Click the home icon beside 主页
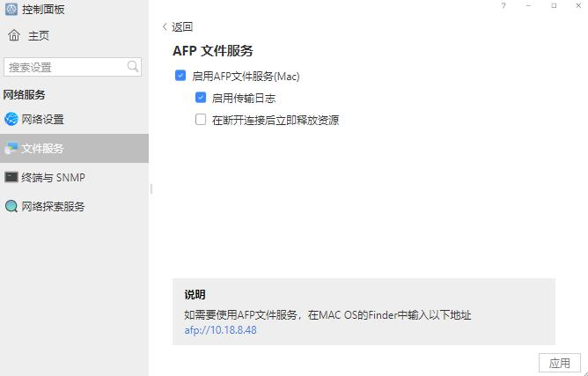This screenshot has width=588, height=376. click(14, 36)
